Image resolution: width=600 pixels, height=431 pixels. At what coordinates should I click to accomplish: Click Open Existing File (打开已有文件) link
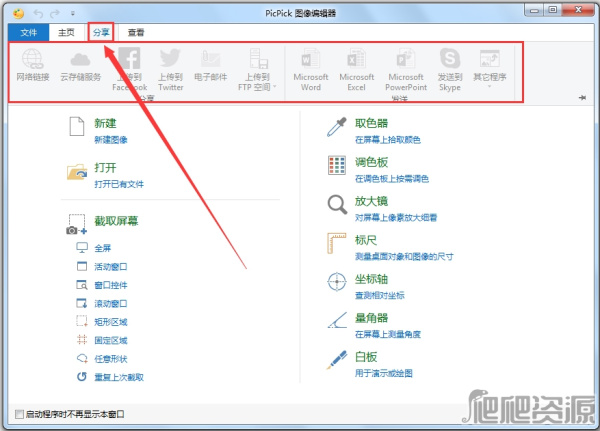tap(119, 184)
